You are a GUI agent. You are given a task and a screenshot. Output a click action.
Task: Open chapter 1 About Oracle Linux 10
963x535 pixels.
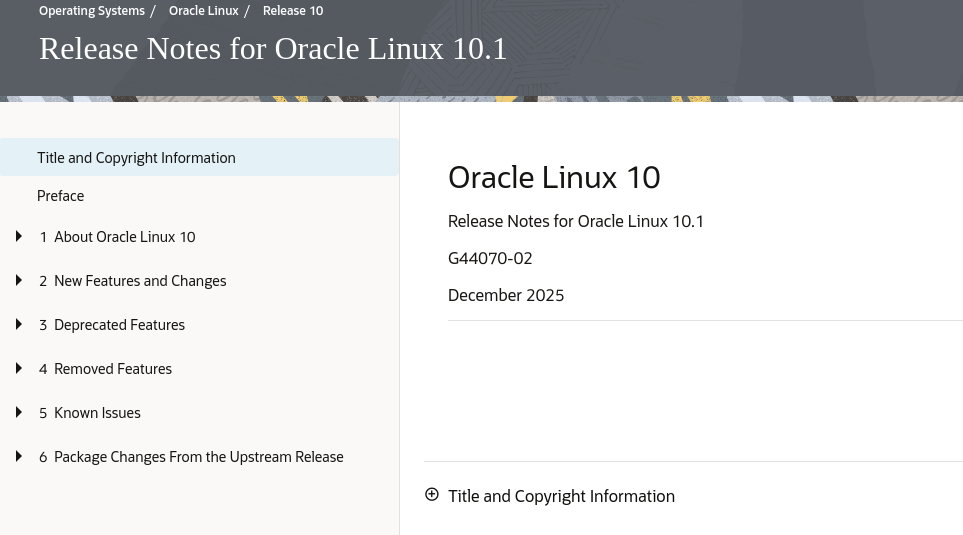click(x=117, y=237)
